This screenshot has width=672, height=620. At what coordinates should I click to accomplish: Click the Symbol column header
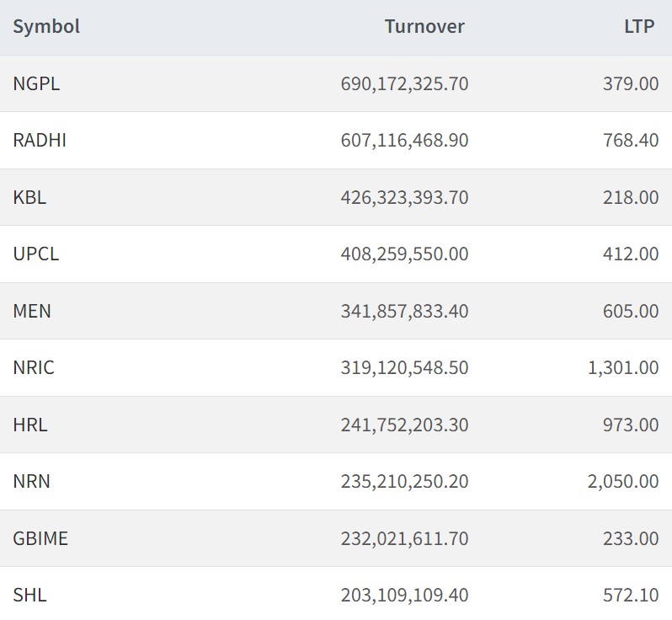click(46, 26)
